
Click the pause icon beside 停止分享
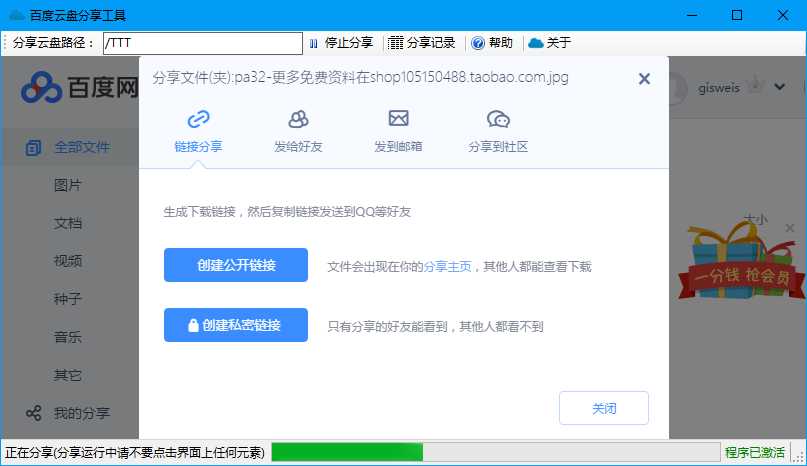pos(313,43)
